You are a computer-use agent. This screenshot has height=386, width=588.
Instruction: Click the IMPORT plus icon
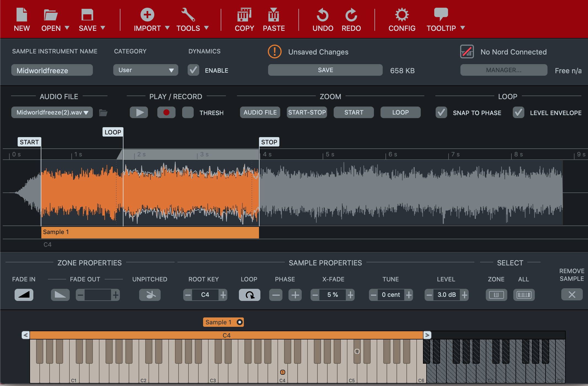coord(147,15)
